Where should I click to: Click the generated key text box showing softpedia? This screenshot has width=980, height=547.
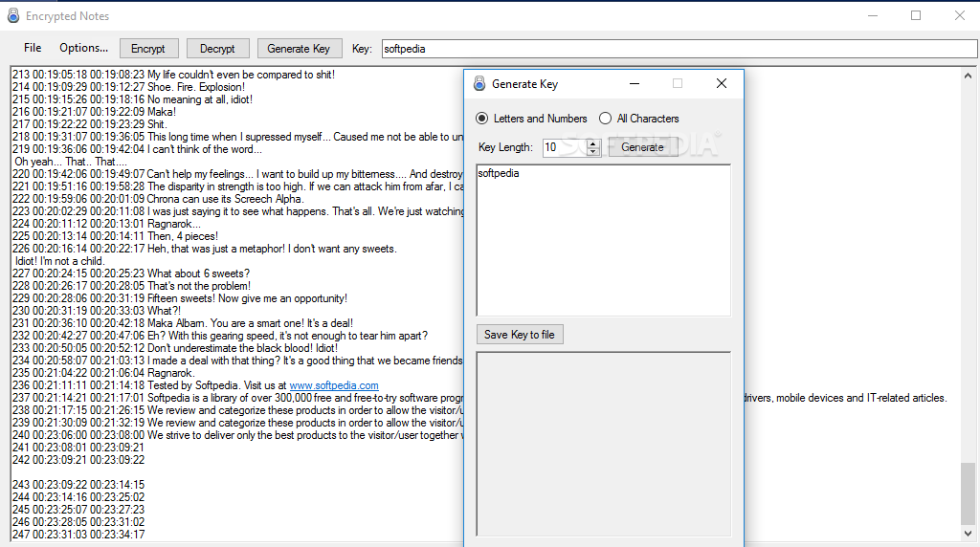coord(603,240)
